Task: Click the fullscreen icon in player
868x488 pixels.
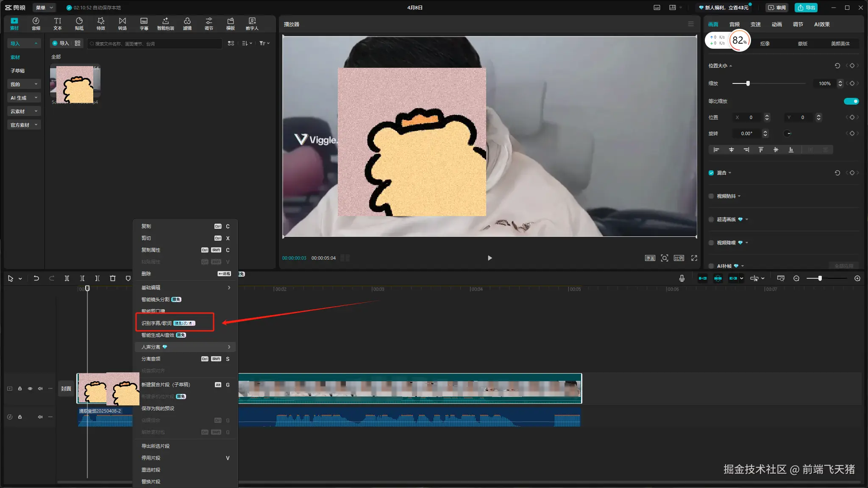Action: tap(694, 258)
